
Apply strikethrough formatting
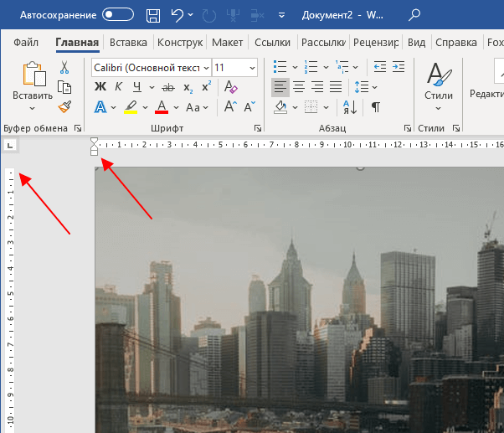(x=168, y=87)
